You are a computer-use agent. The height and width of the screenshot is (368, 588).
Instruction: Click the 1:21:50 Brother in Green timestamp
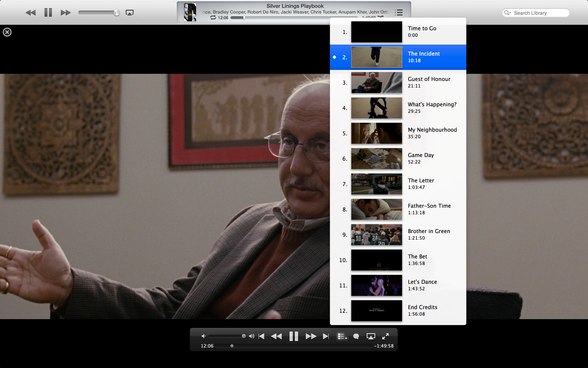click(416, 238)
